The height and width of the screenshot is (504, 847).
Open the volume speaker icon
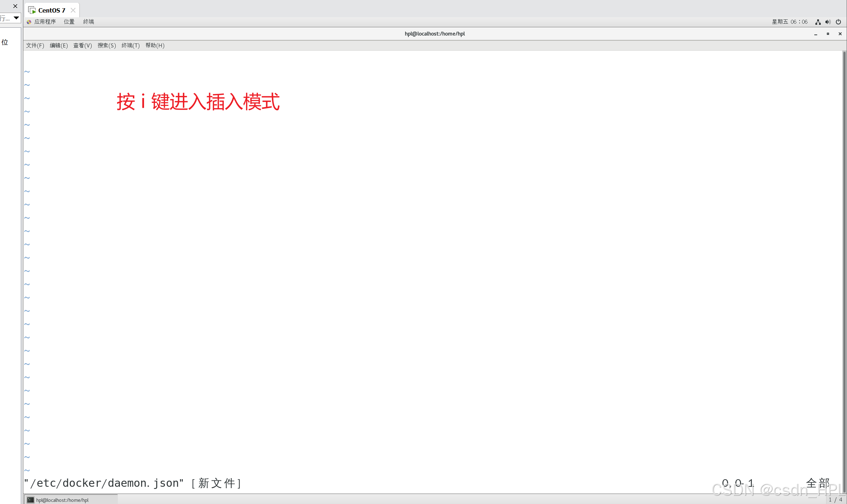(828, 22)
